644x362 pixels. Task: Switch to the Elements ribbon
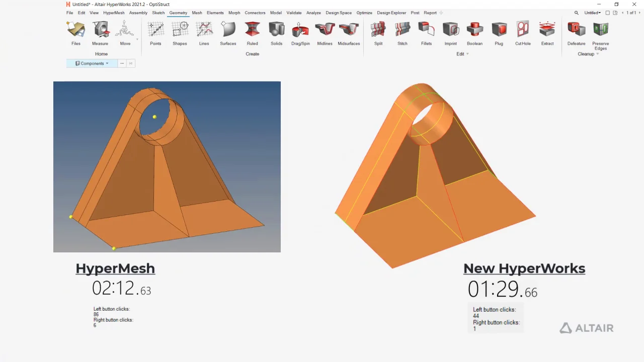(x=215, y=13)
